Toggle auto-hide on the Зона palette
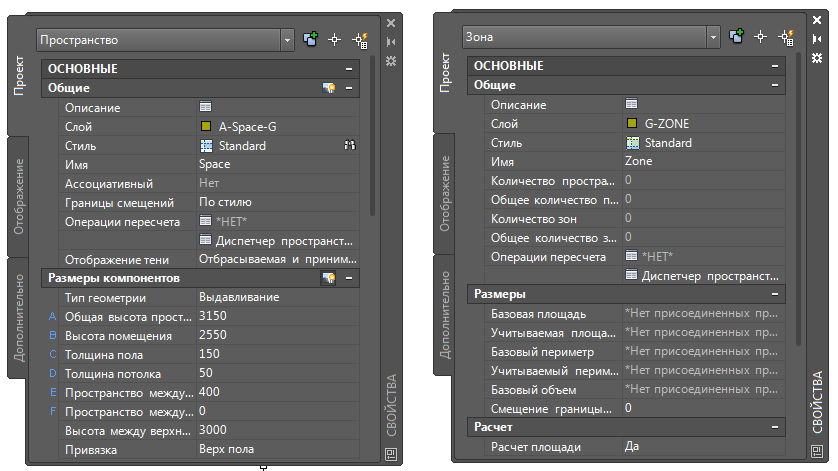 (816, 39)
